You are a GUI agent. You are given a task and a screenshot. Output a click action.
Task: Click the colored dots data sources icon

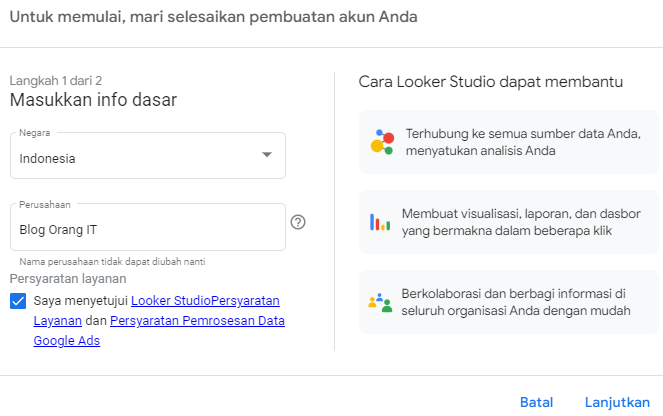tap(382, 142)
